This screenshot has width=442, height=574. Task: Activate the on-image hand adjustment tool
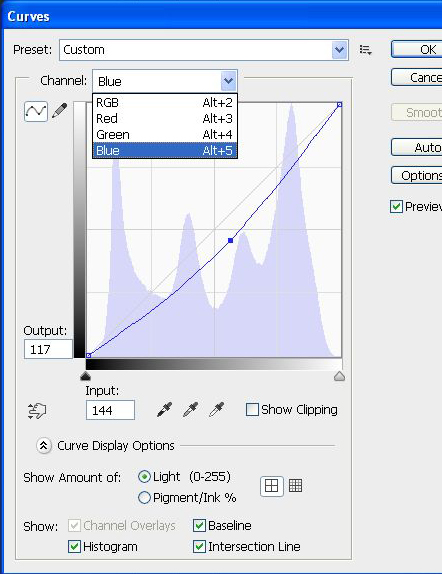[x=37, y=411]
